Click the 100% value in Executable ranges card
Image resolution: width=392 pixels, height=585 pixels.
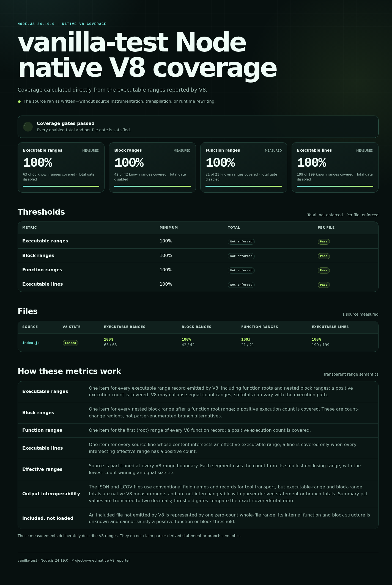38,163
